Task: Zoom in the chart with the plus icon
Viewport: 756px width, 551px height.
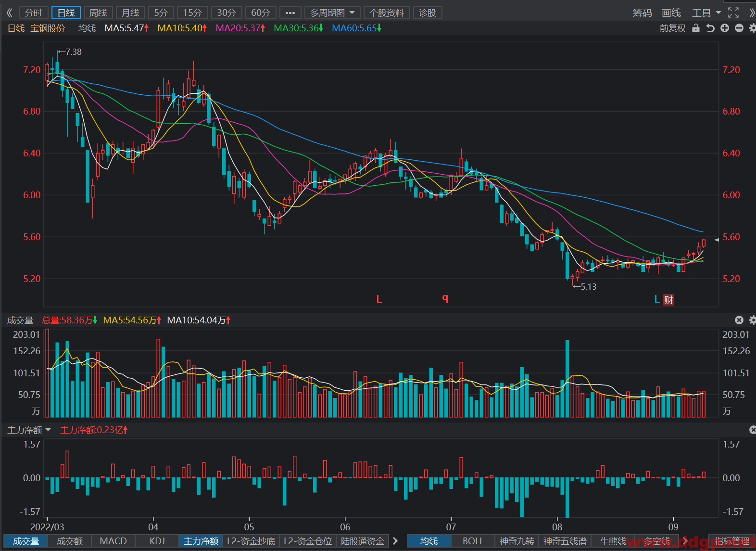Action: [x=725, y=28]
